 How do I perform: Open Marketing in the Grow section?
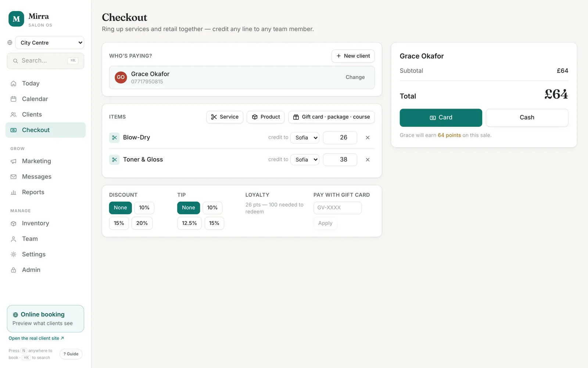[46, 161]
